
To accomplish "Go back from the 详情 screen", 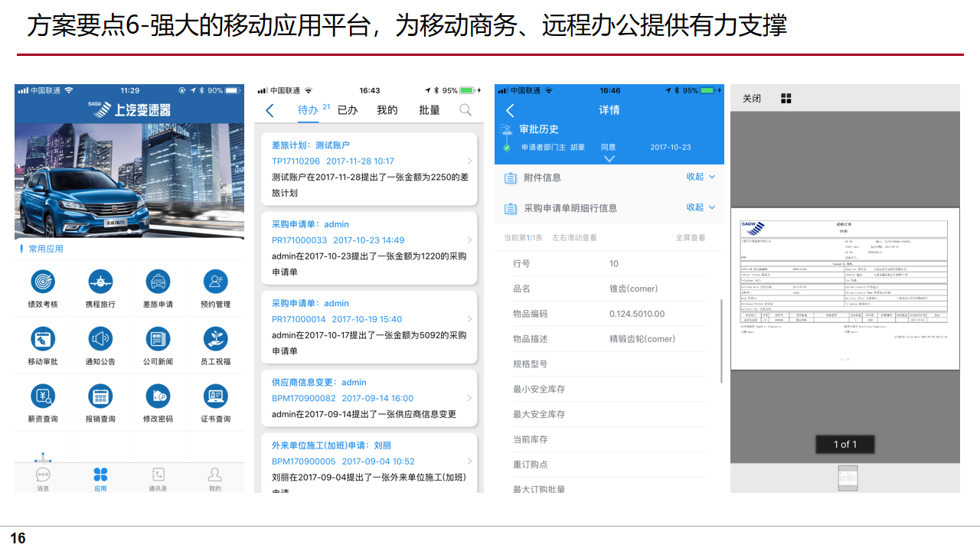I will coord(511,110).
